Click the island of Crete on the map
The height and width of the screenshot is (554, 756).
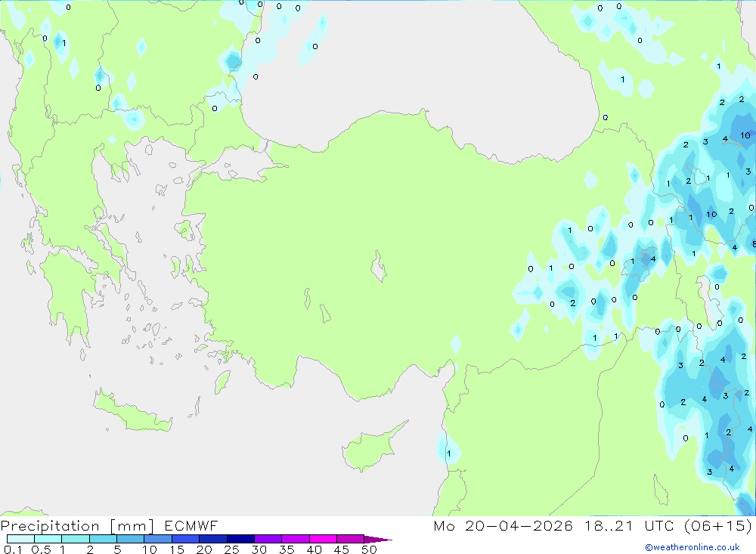click(x=132, y=411)
